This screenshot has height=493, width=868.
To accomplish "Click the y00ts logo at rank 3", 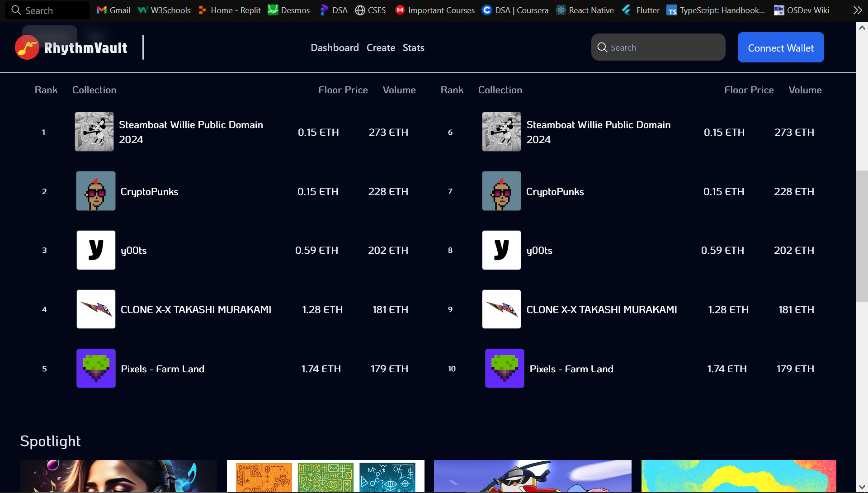I will click(96, 250).
